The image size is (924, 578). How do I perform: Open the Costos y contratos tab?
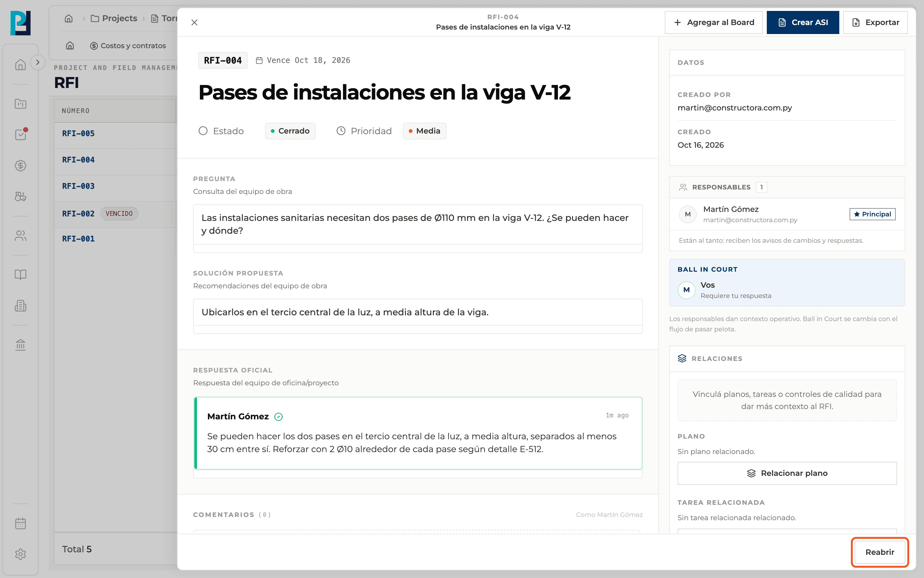point(128,46)
